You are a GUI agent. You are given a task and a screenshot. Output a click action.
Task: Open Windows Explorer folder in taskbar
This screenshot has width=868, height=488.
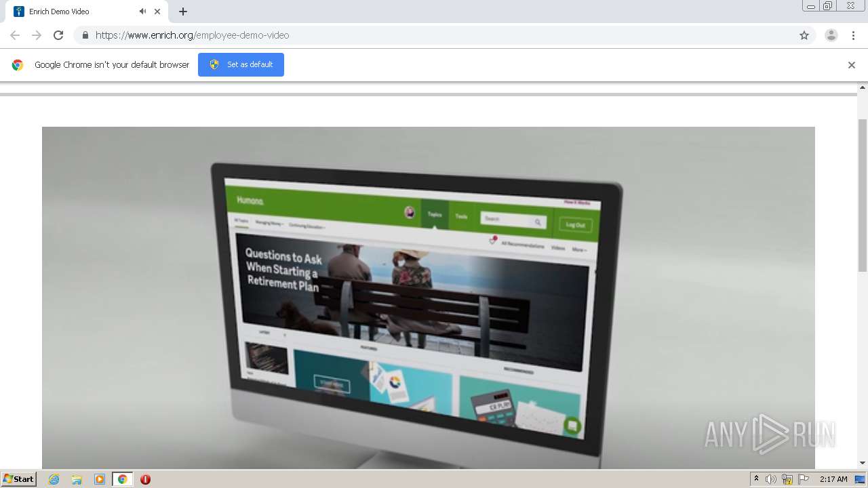[x=77, y=479]
